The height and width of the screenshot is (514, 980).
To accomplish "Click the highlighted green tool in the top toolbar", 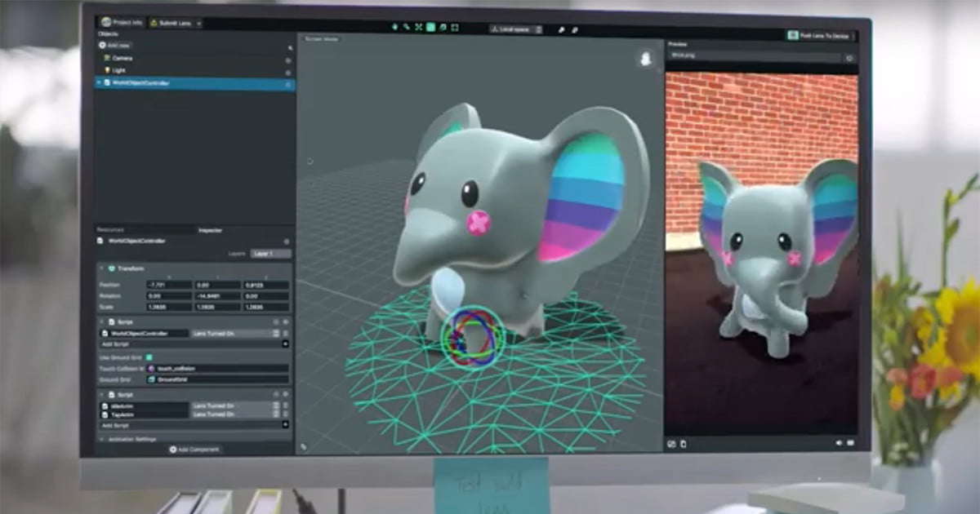I will click(430, 28).
